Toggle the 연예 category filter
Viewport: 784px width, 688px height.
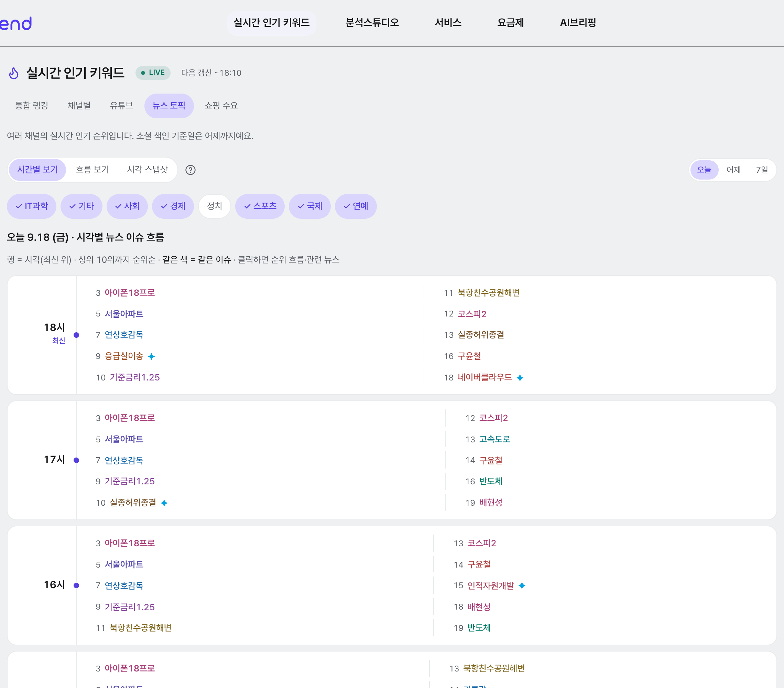coord(356,206)
